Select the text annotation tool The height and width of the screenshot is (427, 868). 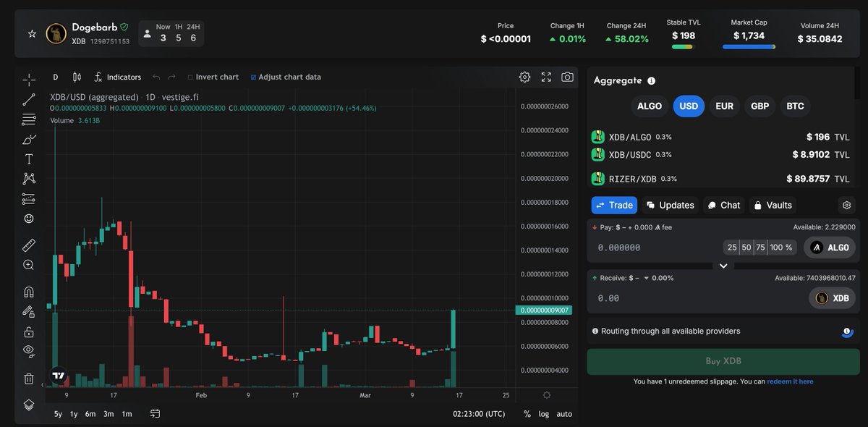(x=29, y=158)
